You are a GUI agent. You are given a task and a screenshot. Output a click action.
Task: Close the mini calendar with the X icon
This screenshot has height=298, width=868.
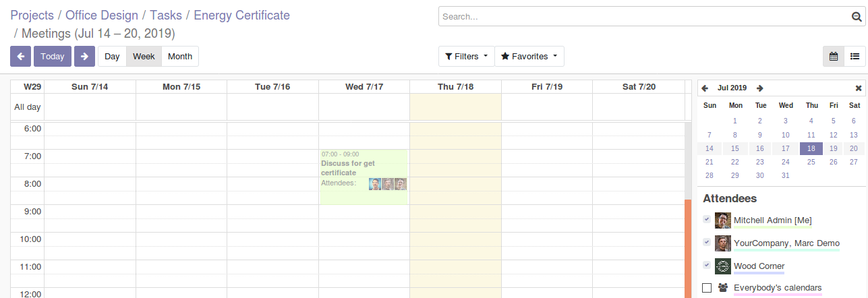coord(859,88)
